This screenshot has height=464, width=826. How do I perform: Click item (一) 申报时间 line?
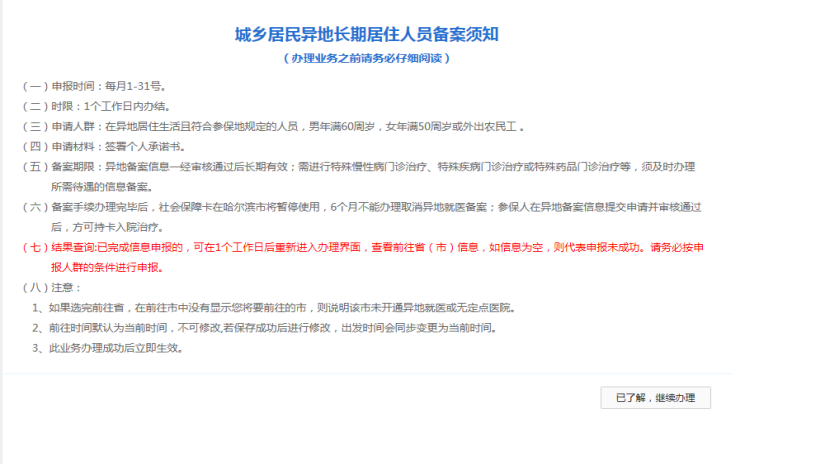95,86
